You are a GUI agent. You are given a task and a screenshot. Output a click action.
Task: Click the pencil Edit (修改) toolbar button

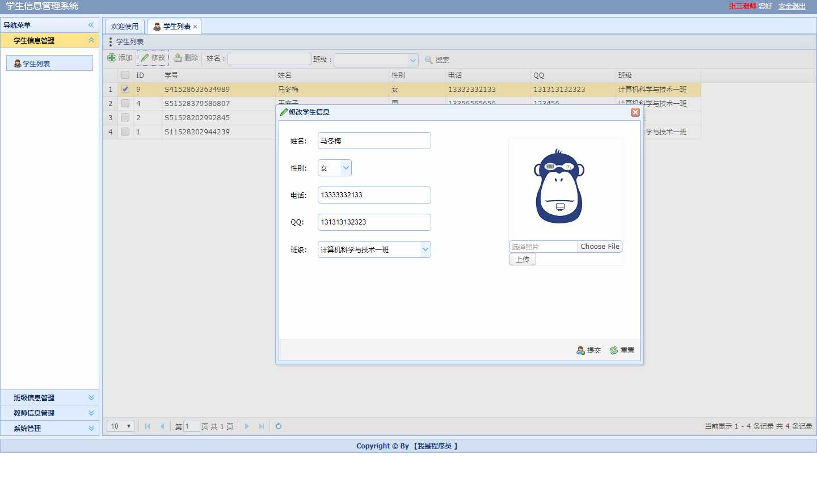click(x=153, y=58)
